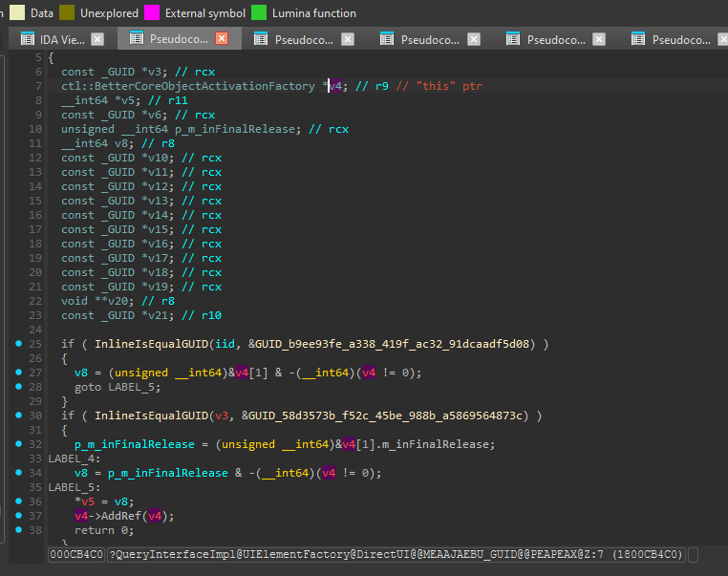728x576 pixels.
Task: Click the 000CB4C0 address in status bar
Action: 77,556
